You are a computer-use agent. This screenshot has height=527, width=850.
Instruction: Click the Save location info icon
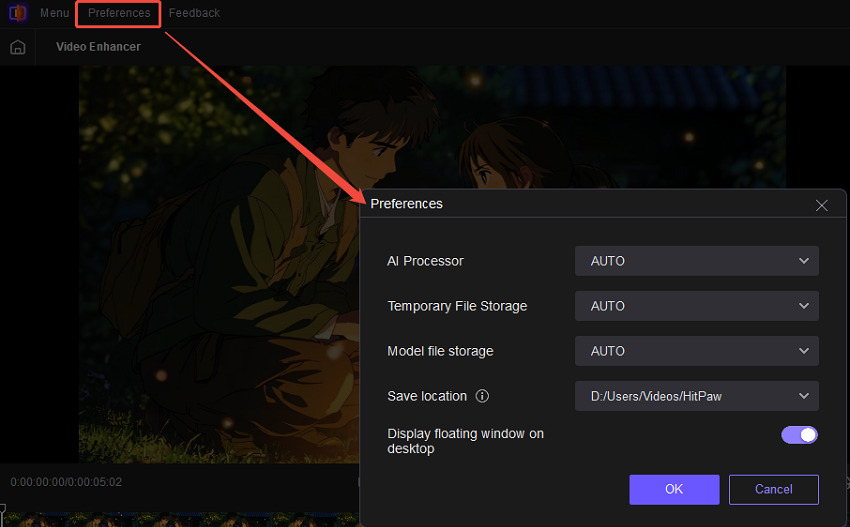click(482, 396)
